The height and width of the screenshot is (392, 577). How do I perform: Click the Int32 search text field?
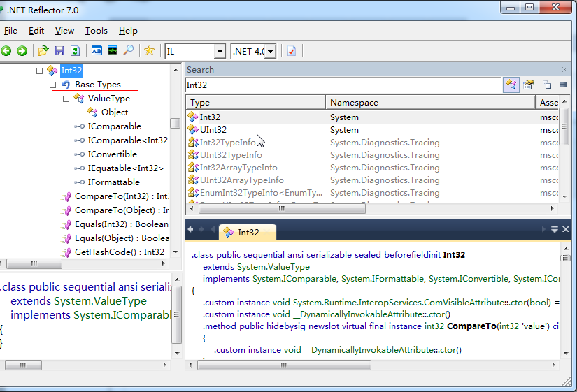click(343, 85)
